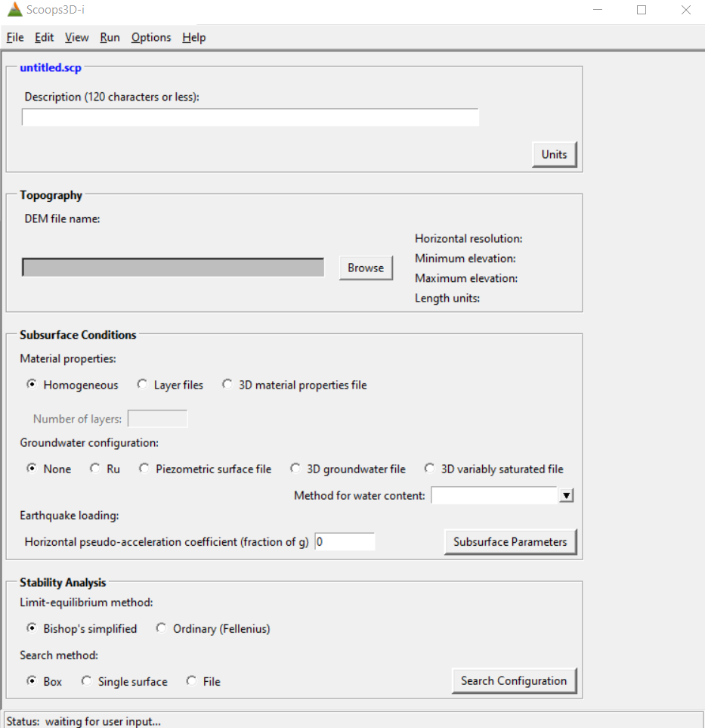
Task: Click 'Horizontal resolution:' label
Action: [x=468, y=239]
